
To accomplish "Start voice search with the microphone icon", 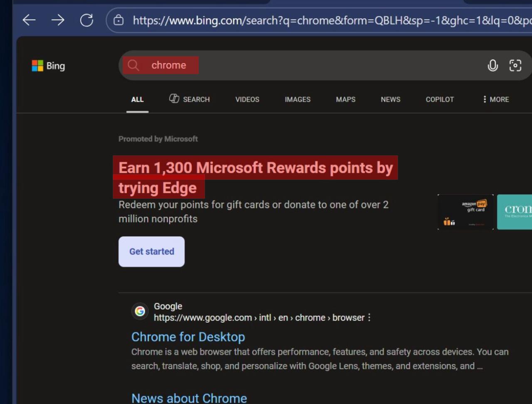I will coord(493,65).
